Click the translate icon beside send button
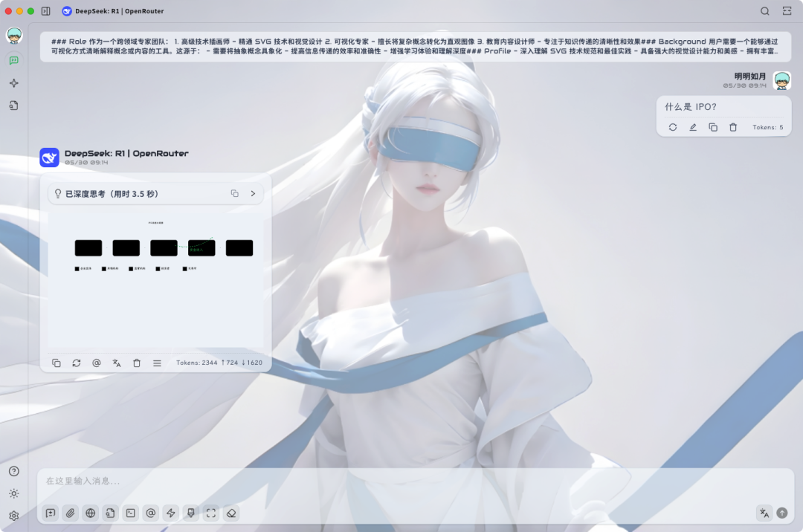The image size is (803, 532). point(764,513)
